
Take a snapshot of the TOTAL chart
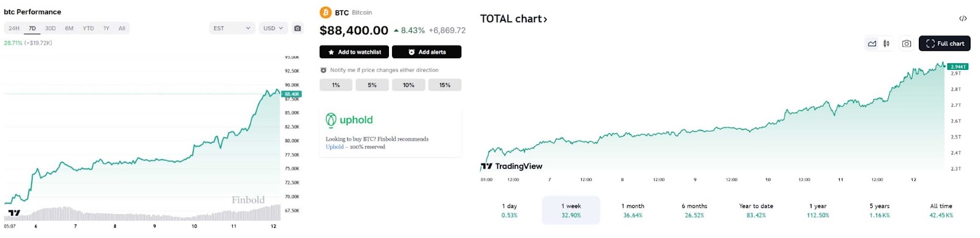(x=907, y=44)
